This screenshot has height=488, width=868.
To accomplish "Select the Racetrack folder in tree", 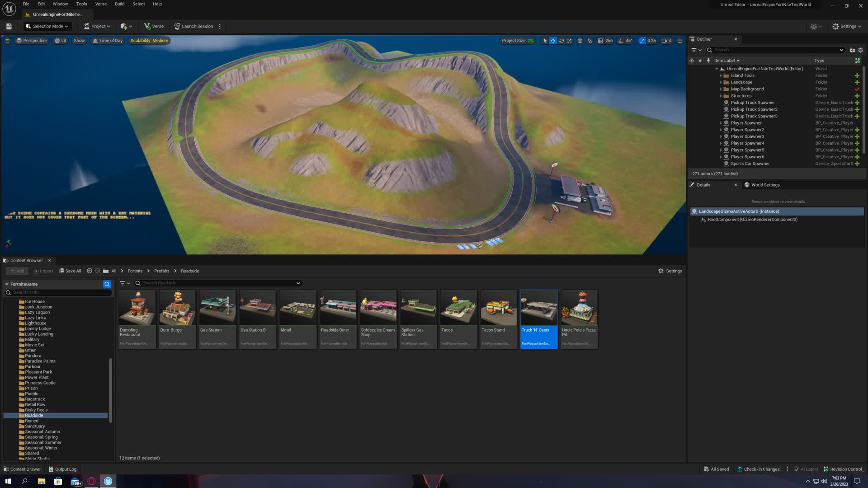I will [35, 399].
